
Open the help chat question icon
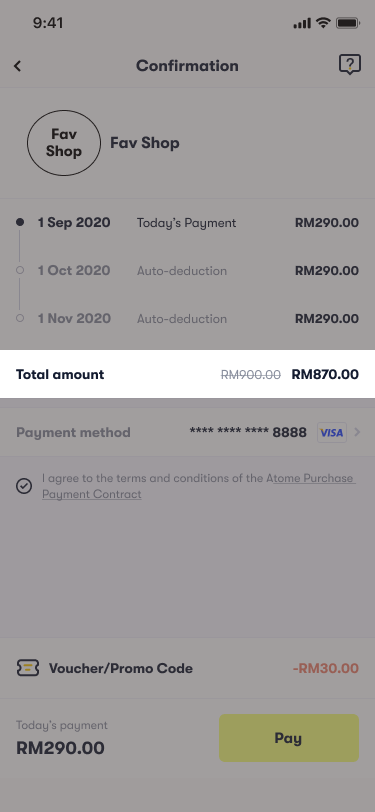(x=350, y=65)
